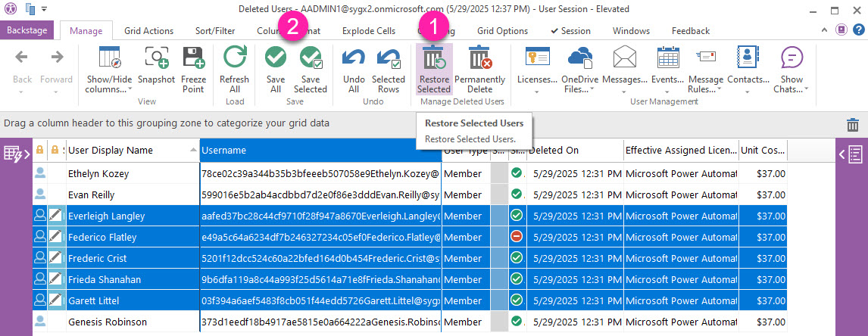The image size is (868, 336).
Task: Expand the right side panel
Action: [x=851, y=155]
